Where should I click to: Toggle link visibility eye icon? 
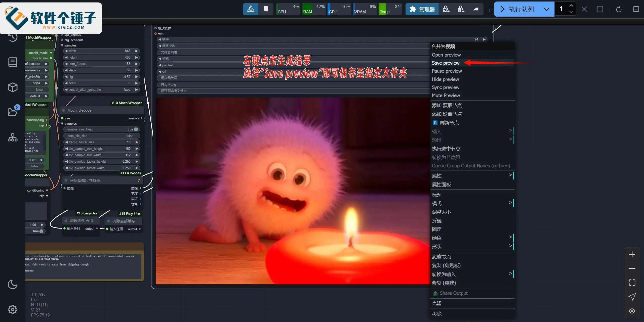pyautogui.click(x=632, y=311)
